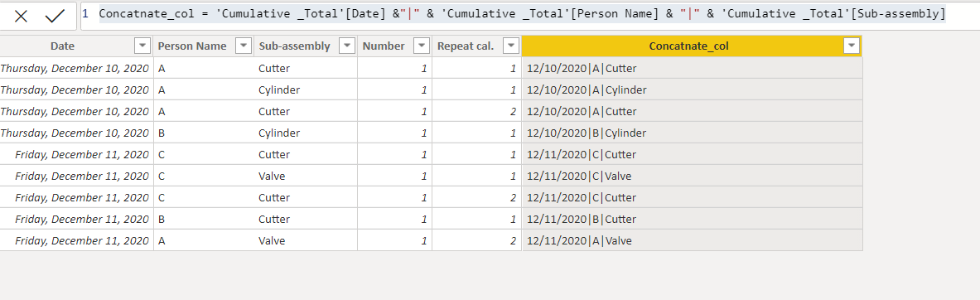
Task: Open the Date column filter dropdown
Action: [x=142, y=46]
